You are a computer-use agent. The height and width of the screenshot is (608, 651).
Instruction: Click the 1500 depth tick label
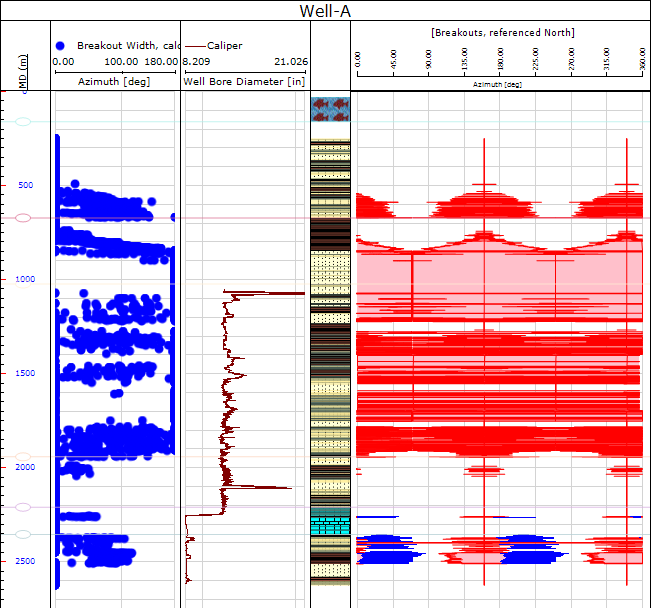(24, 373)
